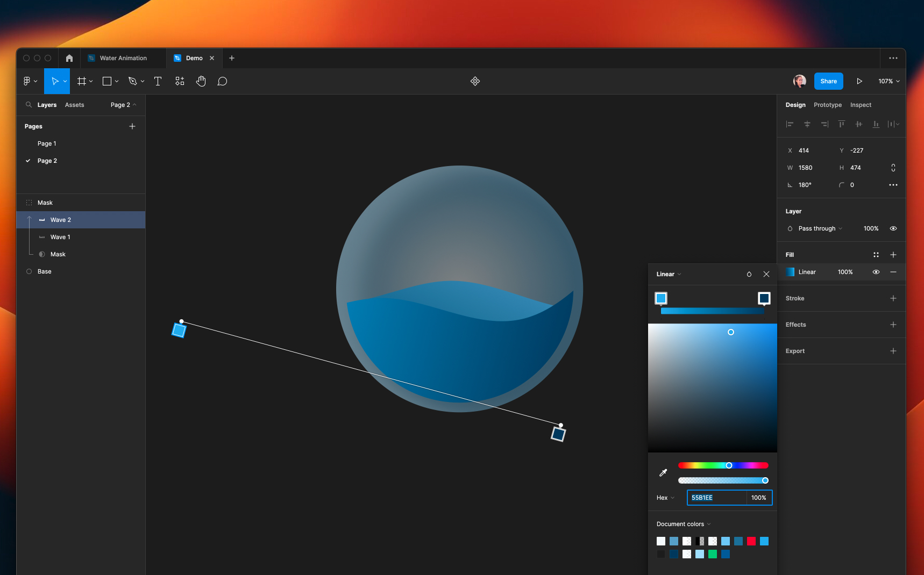Open the Inspect tab

[861, 105]
